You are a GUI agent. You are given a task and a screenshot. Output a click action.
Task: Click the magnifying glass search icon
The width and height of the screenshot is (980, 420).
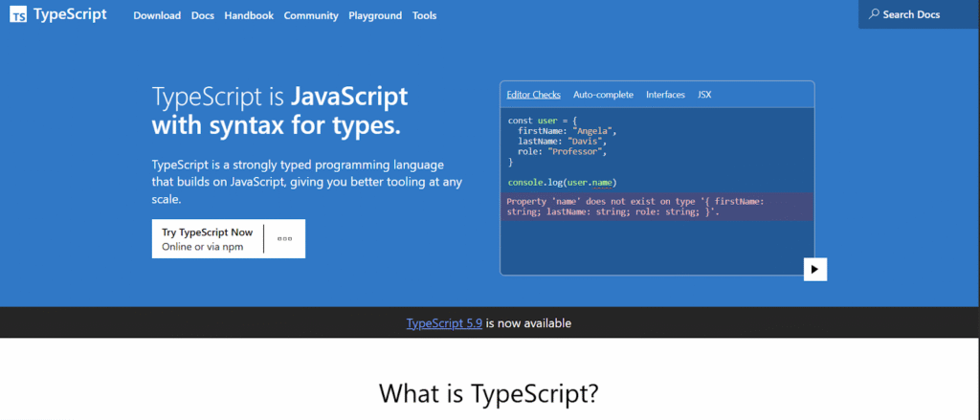pos(874,14)
